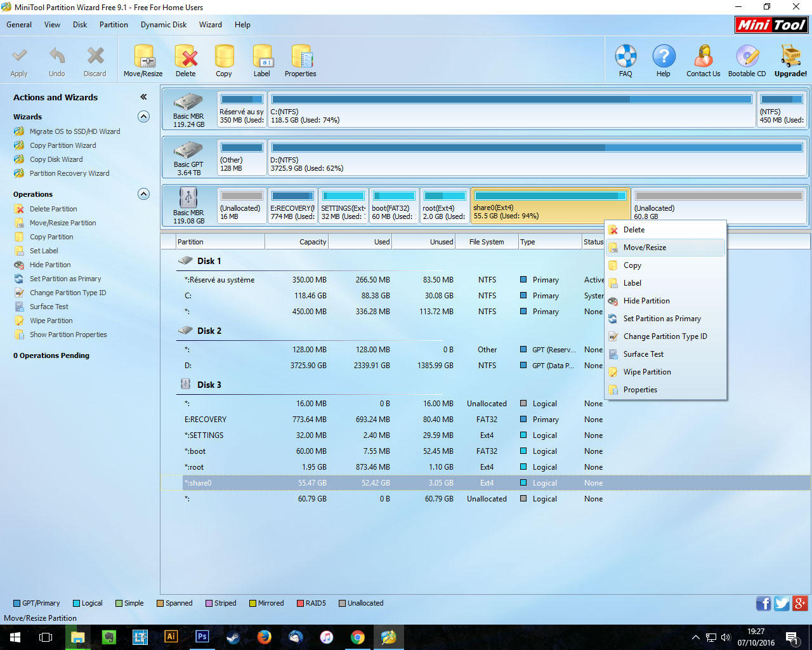Select the 60.8 GB Unallocated block

point(719,206)
